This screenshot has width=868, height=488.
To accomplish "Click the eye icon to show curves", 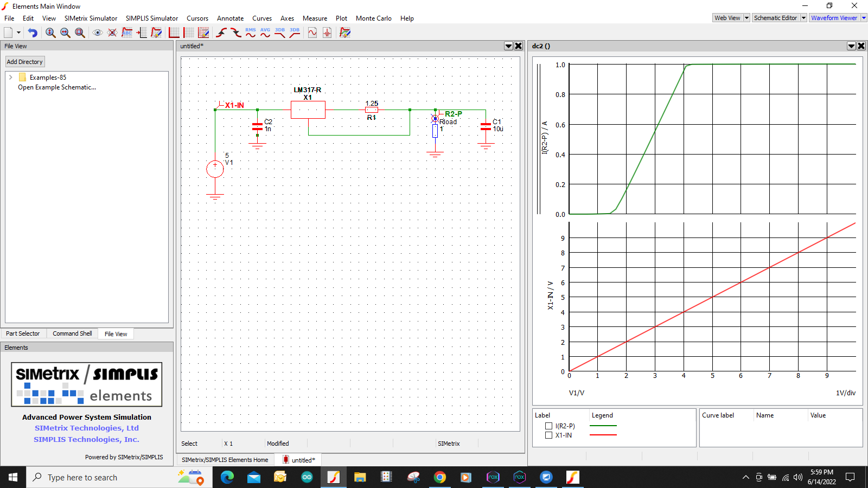I will tap(98, 33).
